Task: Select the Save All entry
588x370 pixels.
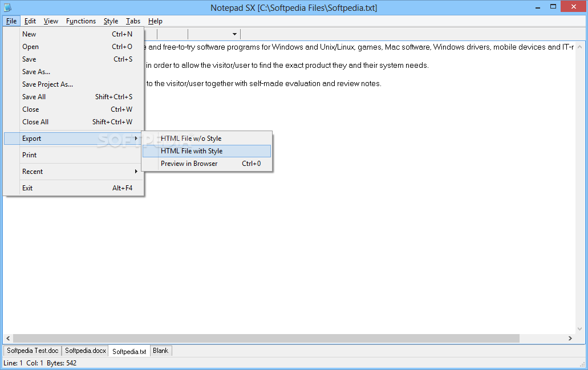Action: click(x=74, y=97)
